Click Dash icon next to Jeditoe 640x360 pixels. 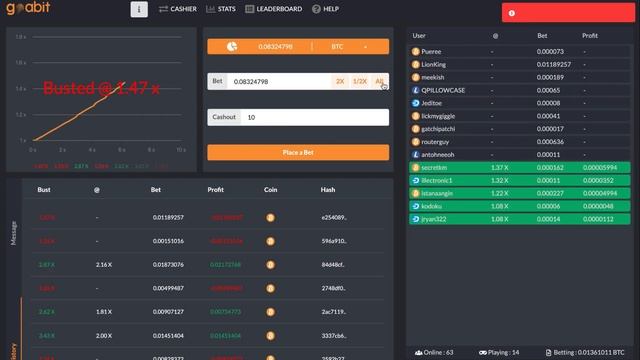click(x=416, y=103)
